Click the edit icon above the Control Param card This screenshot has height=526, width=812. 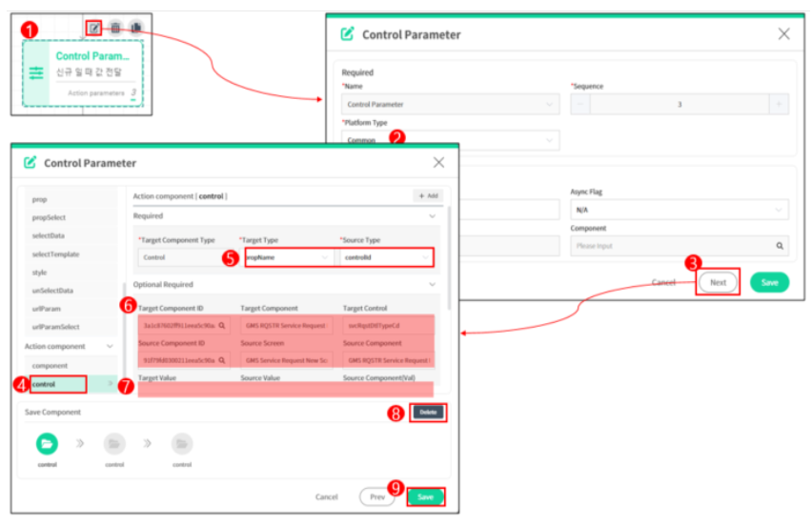coord(93,28)
